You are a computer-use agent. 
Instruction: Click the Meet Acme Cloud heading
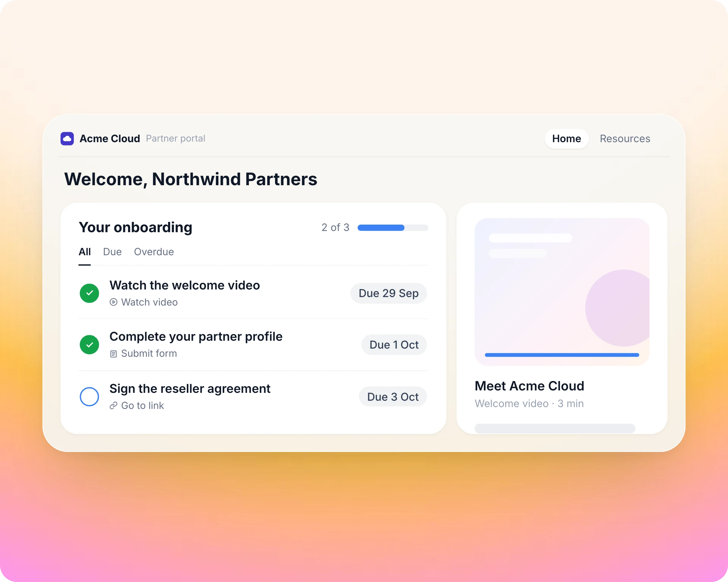[529, 386]
